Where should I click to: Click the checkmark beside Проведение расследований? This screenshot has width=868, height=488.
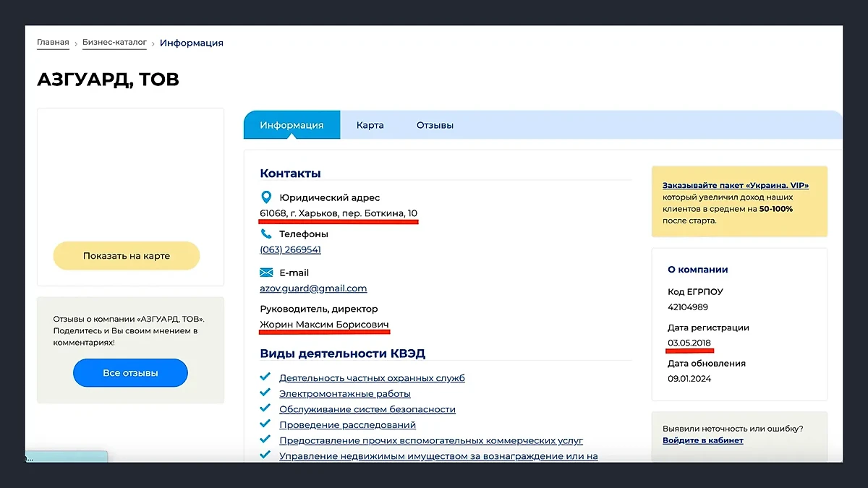pos(266,425)
